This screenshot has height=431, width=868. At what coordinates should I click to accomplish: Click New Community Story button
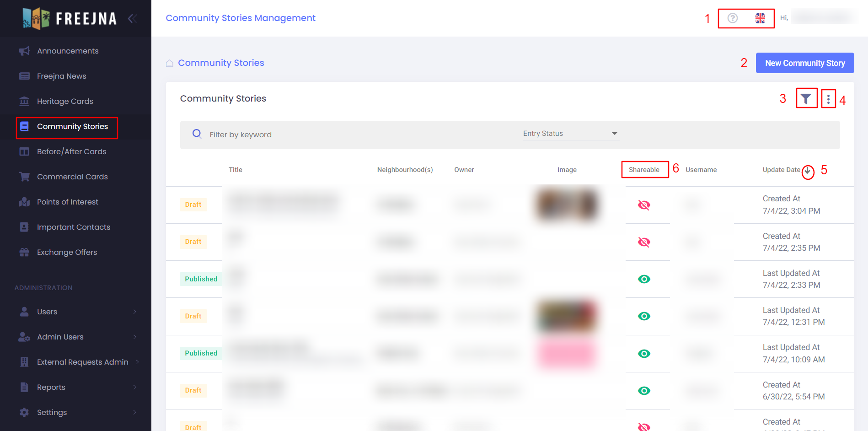(804, 63)
